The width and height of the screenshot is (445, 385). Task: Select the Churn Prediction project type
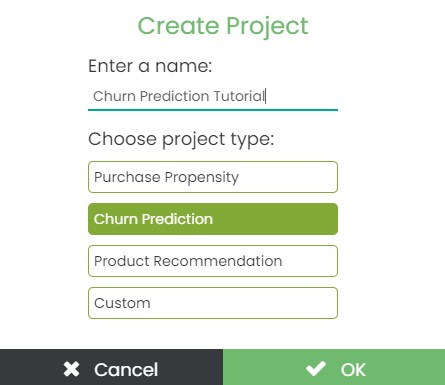213,219
